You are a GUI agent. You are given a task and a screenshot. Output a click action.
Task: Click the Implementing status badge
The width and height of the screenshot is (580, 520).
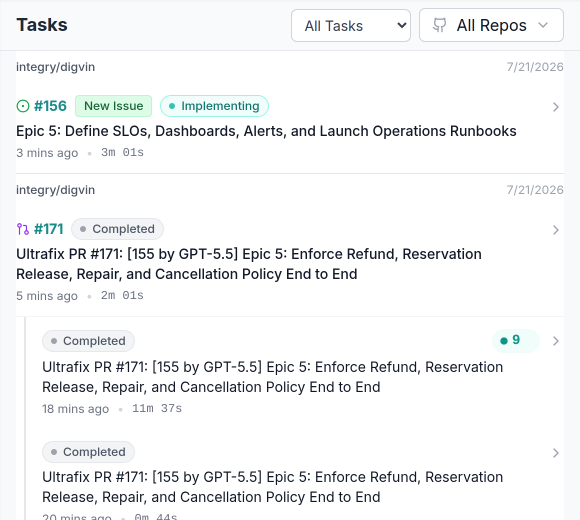214,106
